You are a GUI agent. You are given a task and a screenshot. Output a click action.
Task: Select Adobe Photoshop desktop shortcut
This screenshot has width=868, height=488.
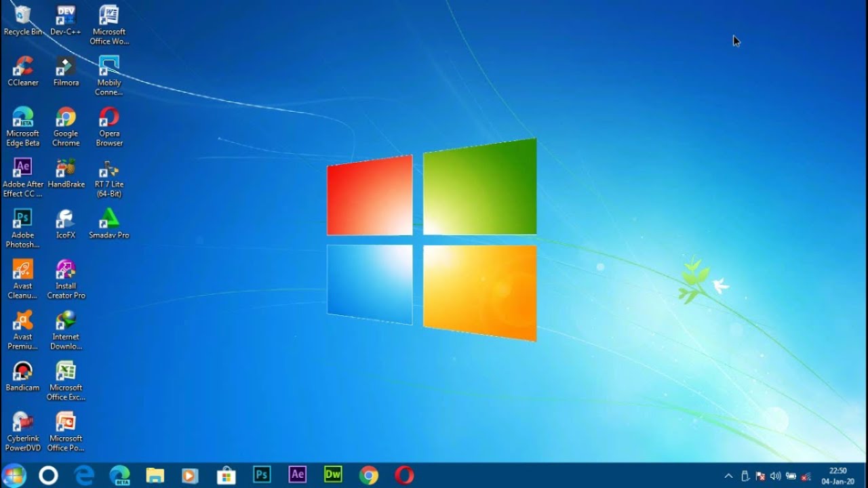22,228
